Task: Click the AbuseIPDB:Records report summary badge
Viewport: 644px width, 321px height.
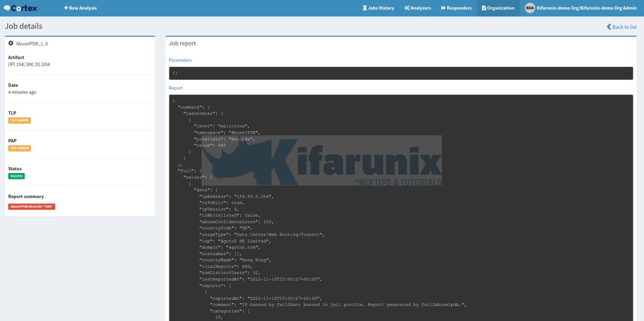Action: coord(31,206)
